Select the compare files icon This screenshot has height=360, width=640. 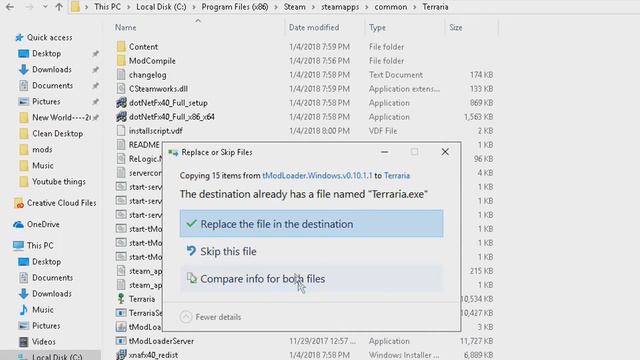click(191, 278)
